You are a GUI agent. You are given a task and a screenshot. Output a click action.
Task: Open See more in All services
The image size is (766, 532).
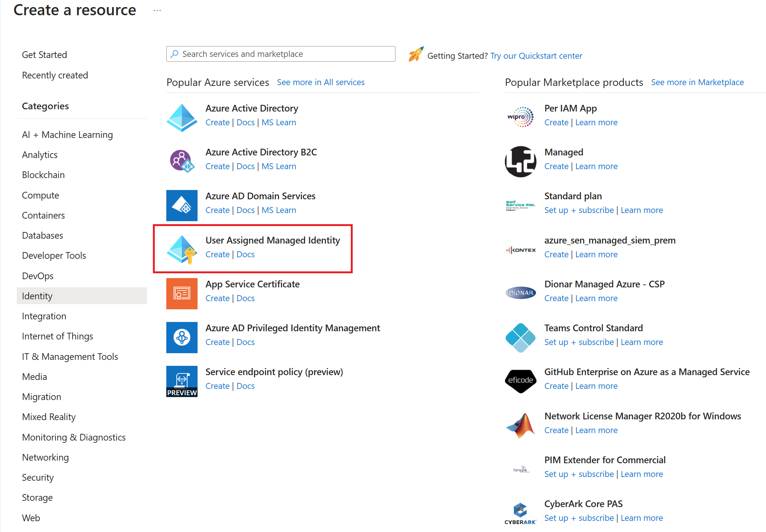[x=320, y=82]
